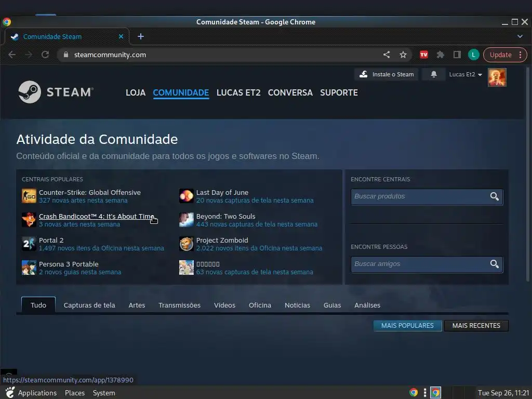Open the SUPORTE menu item
Screen dimensions: 532x399
click(339, 92)
